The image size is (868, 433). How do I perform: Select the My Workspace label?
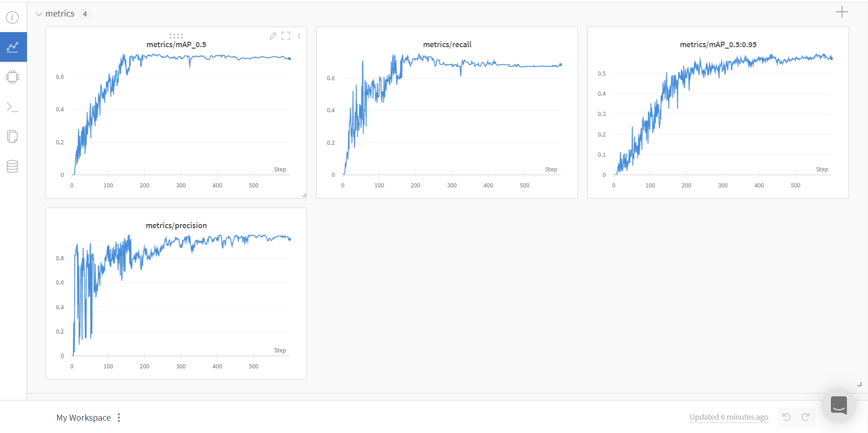point(83,417)
